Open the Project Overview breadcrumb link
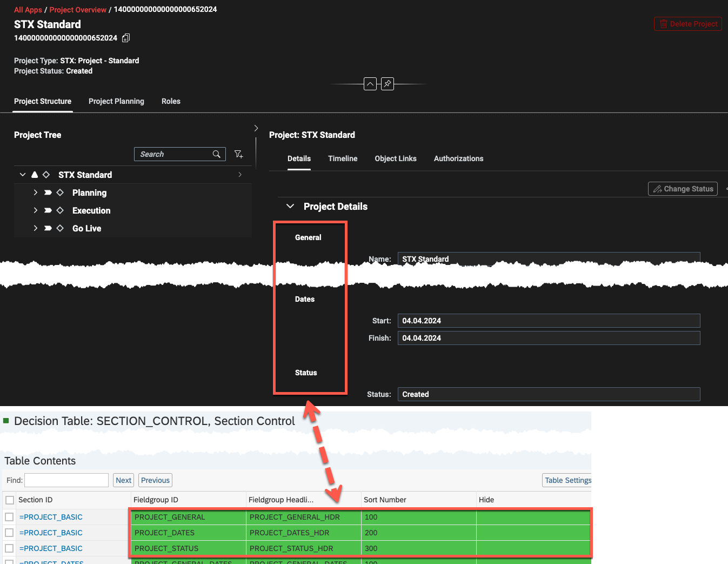This screenshot has width=728, height=564. [x=78, y=10]
